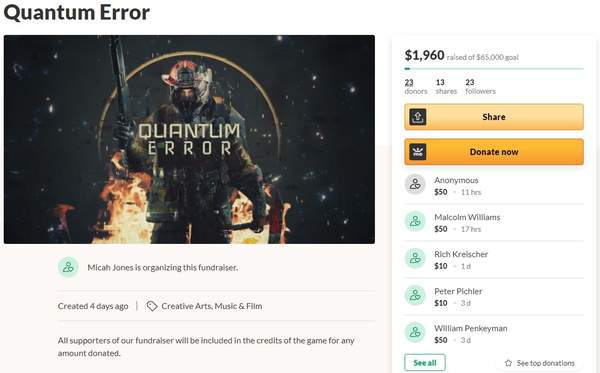
Task: Open the Anonymous donor avatar icon
Action: point(415,184)
